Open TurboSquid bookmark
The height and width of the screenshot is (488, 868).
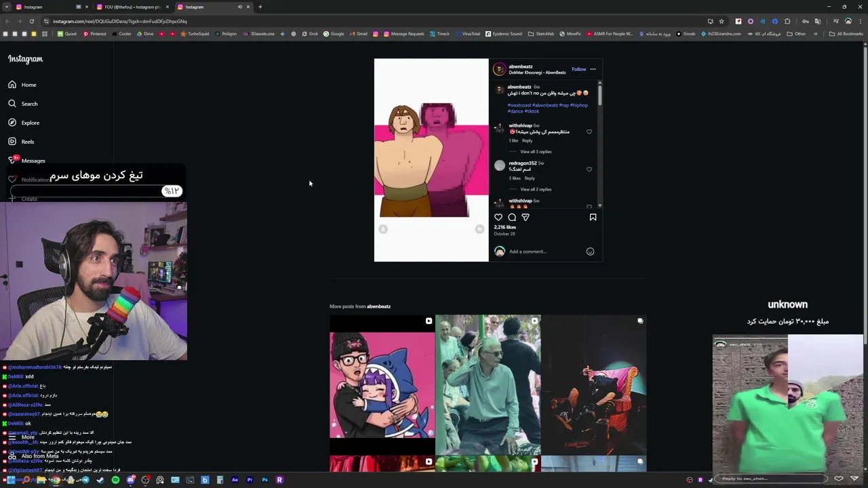click(195, 34)
